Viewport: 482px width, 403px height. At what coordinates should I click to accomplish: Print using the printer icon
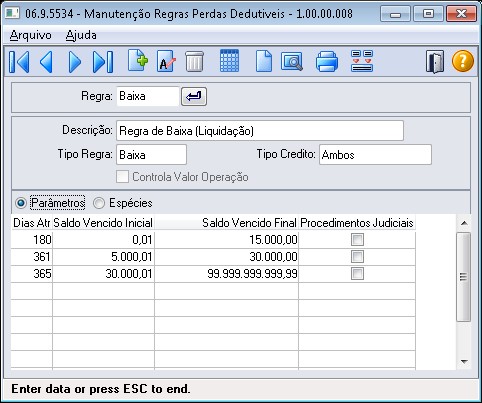327,61
